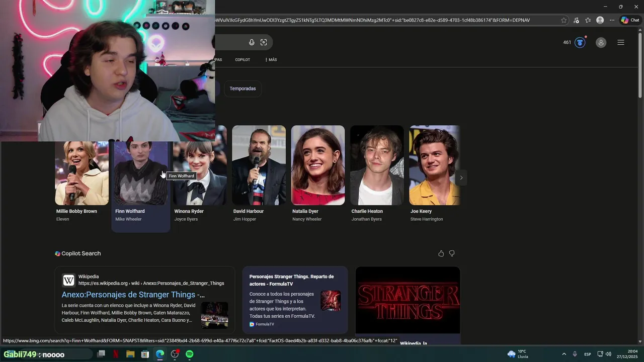Click the Eleven character label
The image size is (644, 362).
point(62,219)
